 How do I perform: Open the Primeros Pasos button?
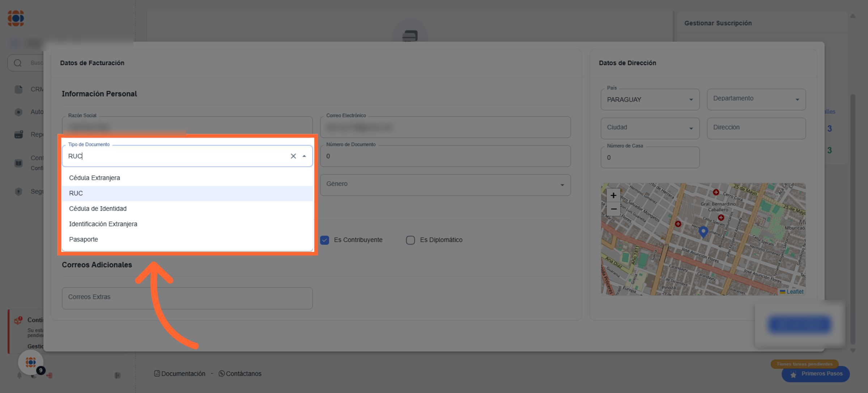tap(816, 374)
